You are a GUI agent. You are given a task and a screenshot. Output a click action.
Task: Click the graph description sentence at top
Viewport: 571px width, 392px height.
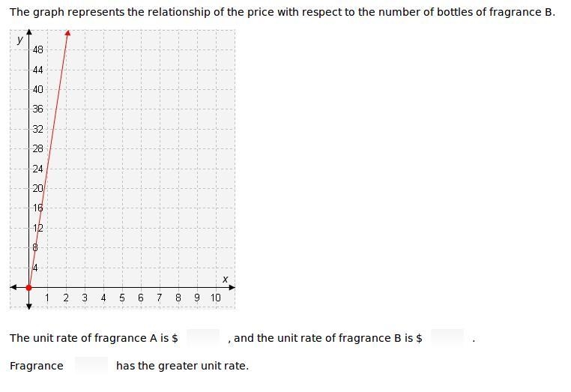coord(283,13)
